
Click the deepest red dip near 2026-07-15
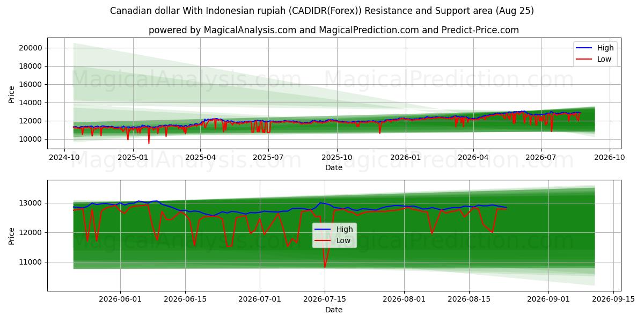pos(325,267)
